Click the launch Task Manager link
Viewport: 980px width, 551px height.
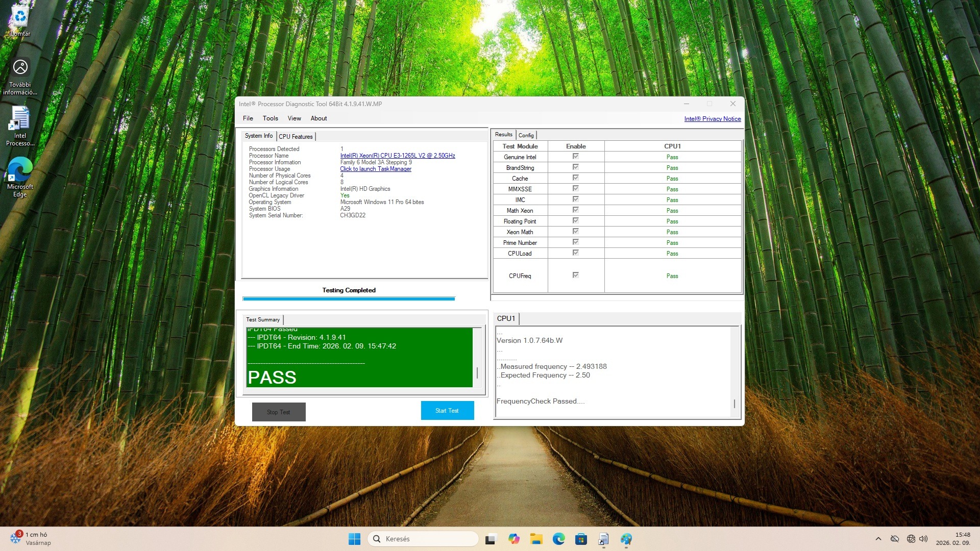[x=376, y=169]
